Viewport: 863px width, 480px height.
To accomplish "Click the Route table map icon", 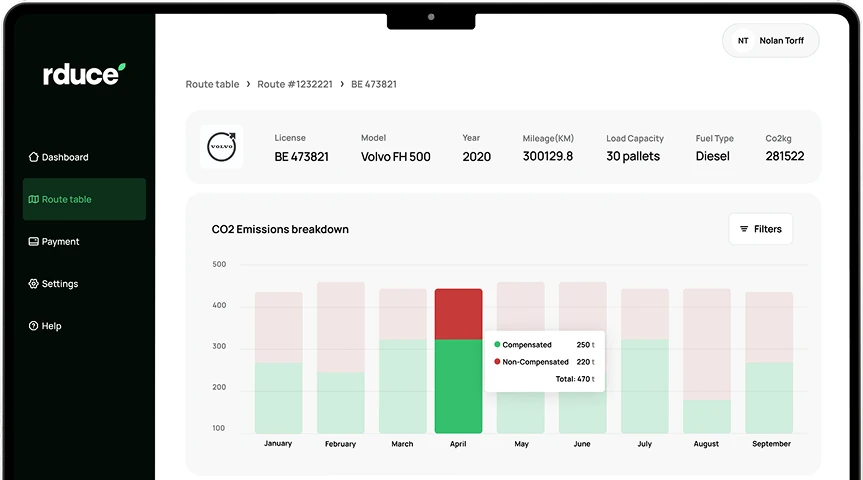I will [x=34, y=199].
